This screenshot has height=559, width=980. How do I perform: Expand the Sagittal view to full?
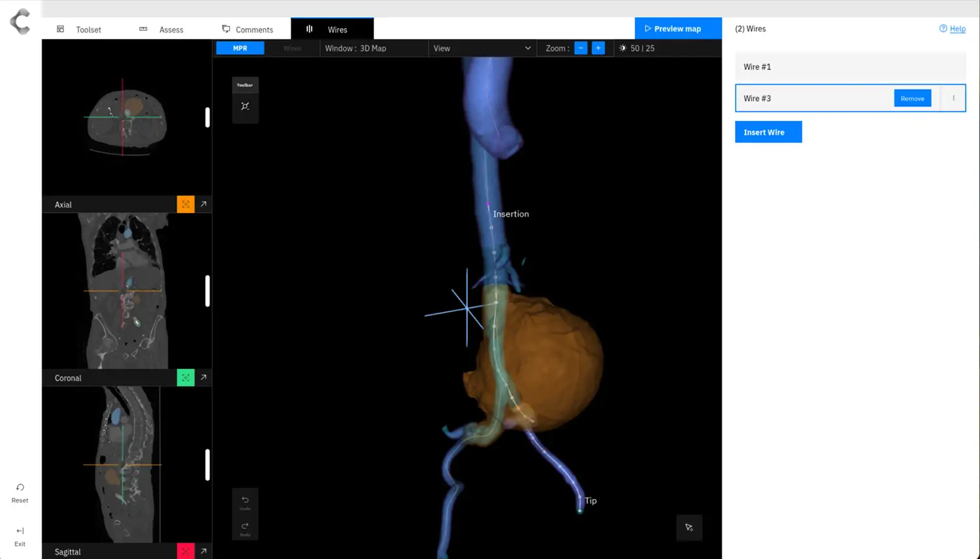coord(204,551)
